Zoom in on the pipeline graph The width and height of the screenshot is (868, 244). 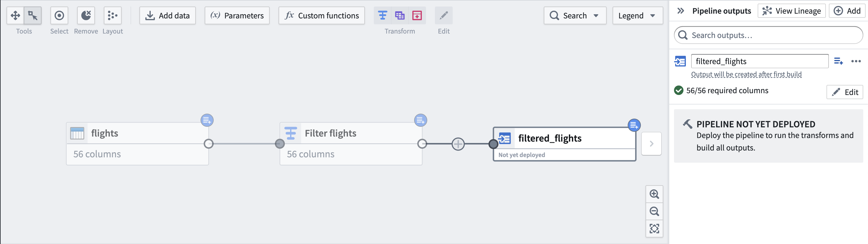coord(654,194)
